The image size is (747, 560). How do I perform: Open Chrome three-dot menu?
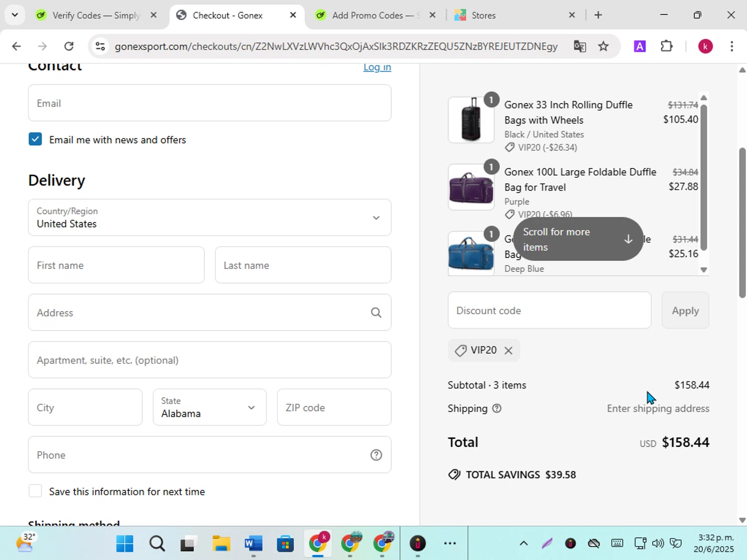(732, 46)
